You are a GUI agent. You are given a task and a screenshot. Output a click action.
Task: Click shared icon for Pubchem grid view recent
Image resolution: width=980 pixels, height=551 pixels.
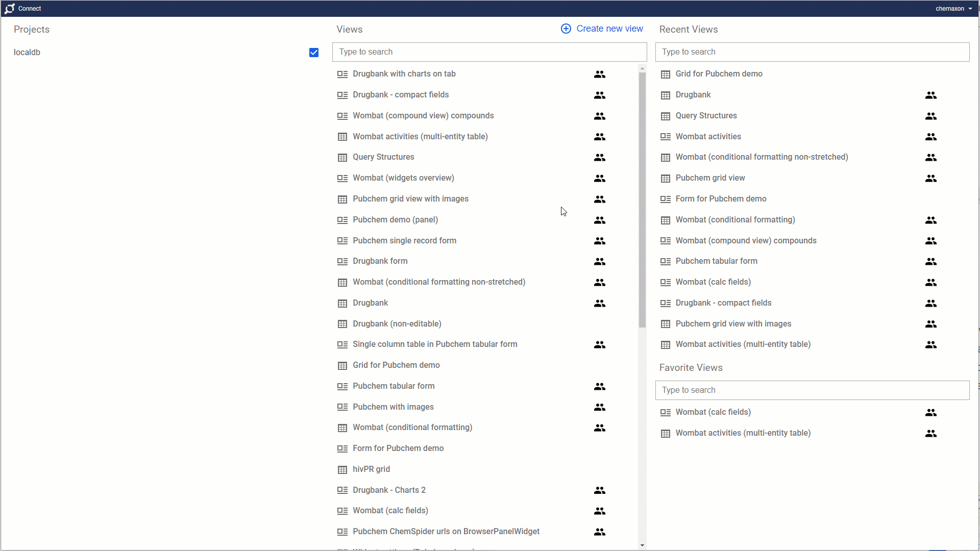click(x=930, y=179)
